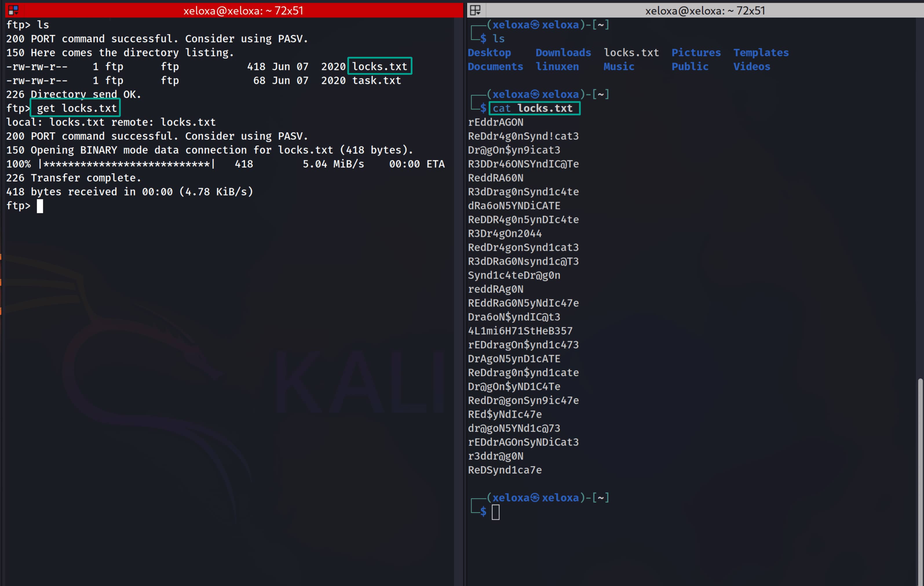Screen dimensions: 924x586
Task: Click the grid group icon in right titlebar
Action: [x=475, y=10]
